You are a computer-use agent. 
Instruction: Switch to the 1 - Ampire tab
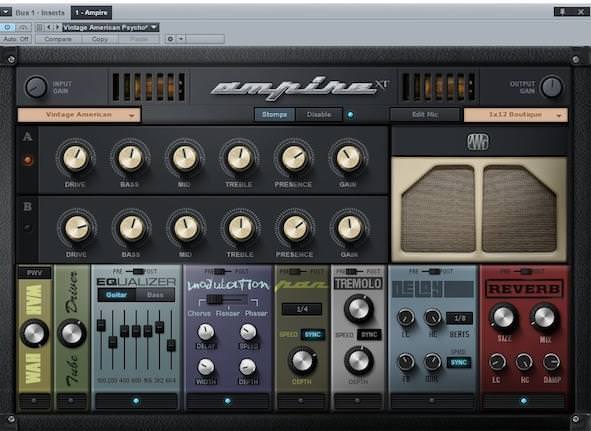pos(91,12)
